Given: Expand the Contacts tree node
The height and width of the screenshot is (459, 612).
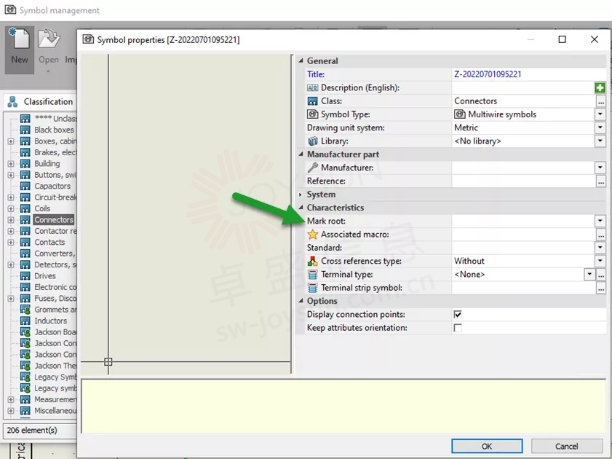Looking at the screenshot, I should coord(11,243).
